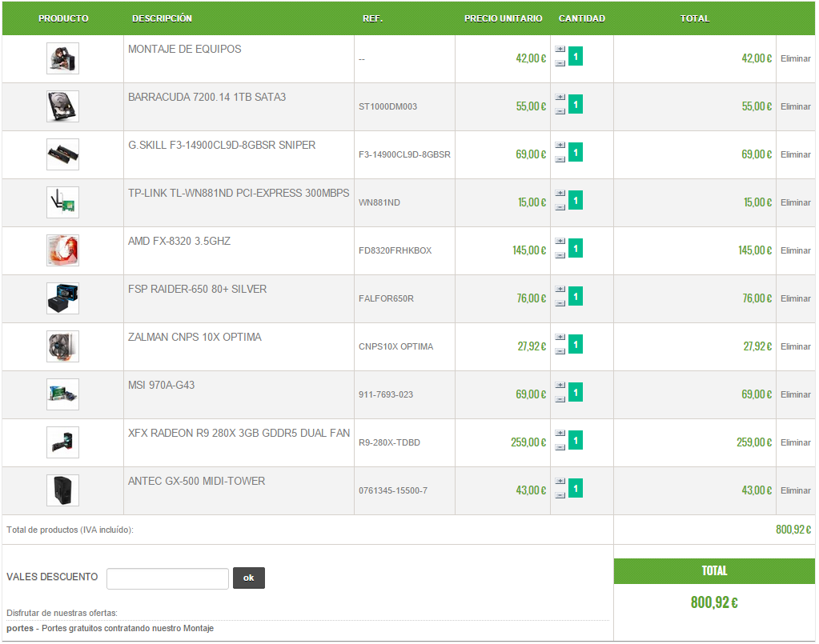
Task: Submit discount voucher with ok button
Action: [249, 578]
